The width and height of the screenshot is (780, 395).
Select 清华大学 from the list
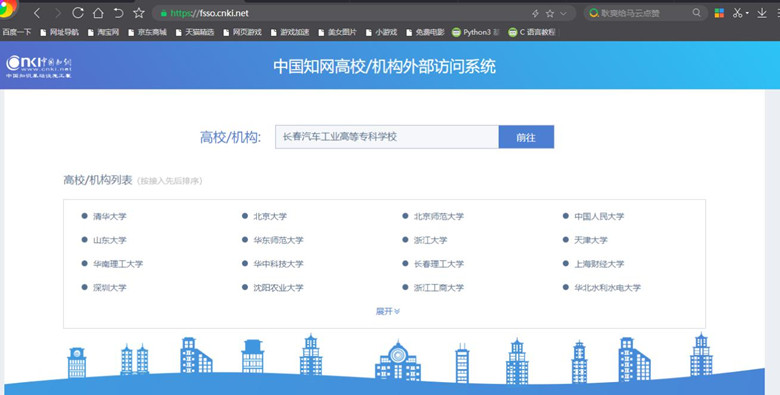(109, 216)
